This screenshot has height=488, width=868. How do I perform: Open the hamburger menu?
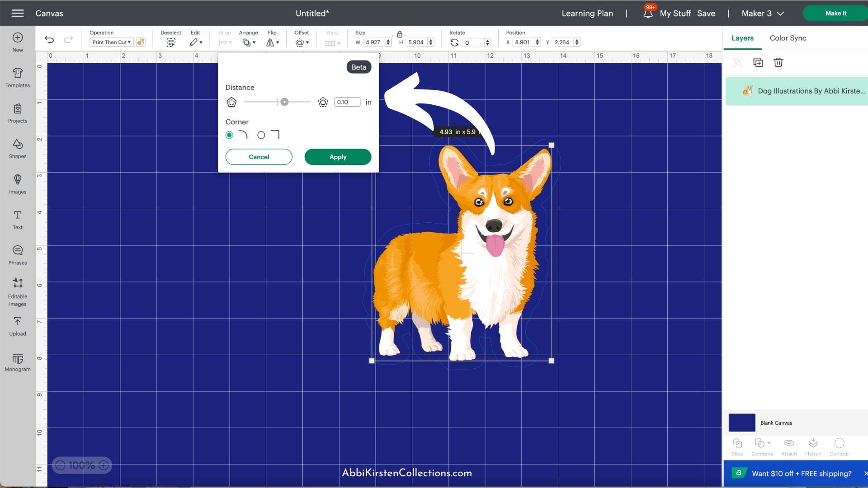18,13
